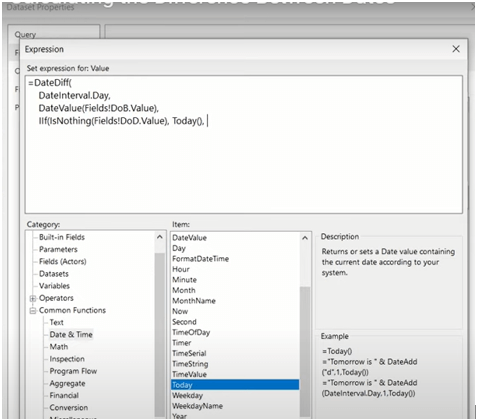
Task: Select Common Functions category label
Action: point(72,310)
